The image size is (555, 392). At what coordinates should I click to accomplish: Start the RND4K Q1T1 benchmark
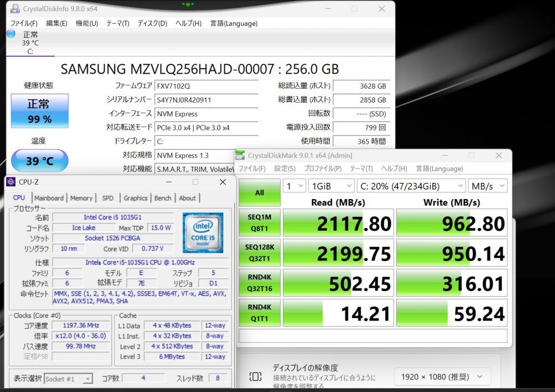[259, 313]
